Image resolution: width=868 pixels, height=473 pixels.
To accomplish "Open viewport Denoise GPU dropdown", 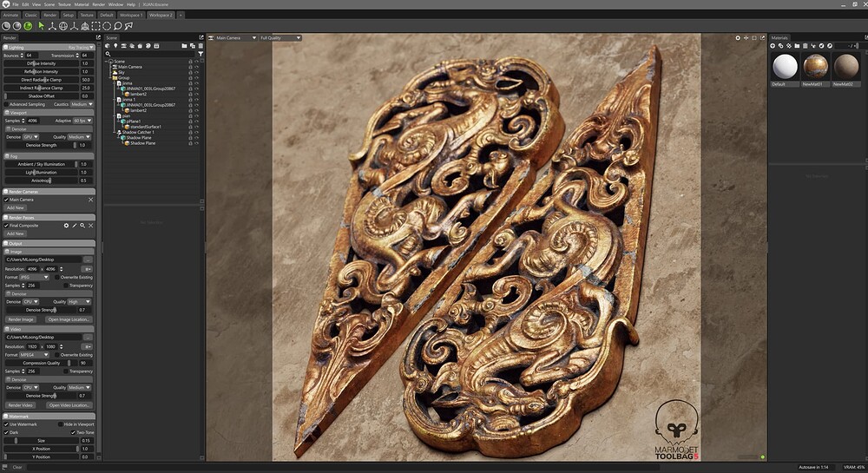I will pyautogui.click(x=30, y=136).
